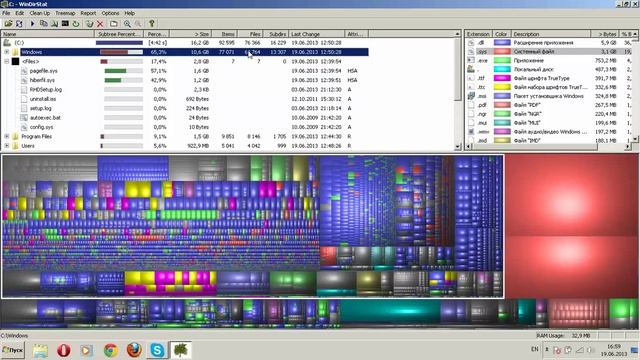The height and width of the screenshot is (360, 640).
Task: Click the Delete to recycle bin icon
Action: click(x=89, y=24)
